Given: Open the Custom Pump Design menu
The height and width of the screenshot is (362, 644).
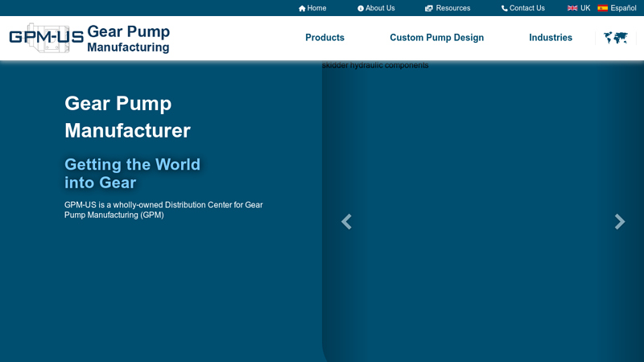Looking at the screenshot, I should coord(436,38).
